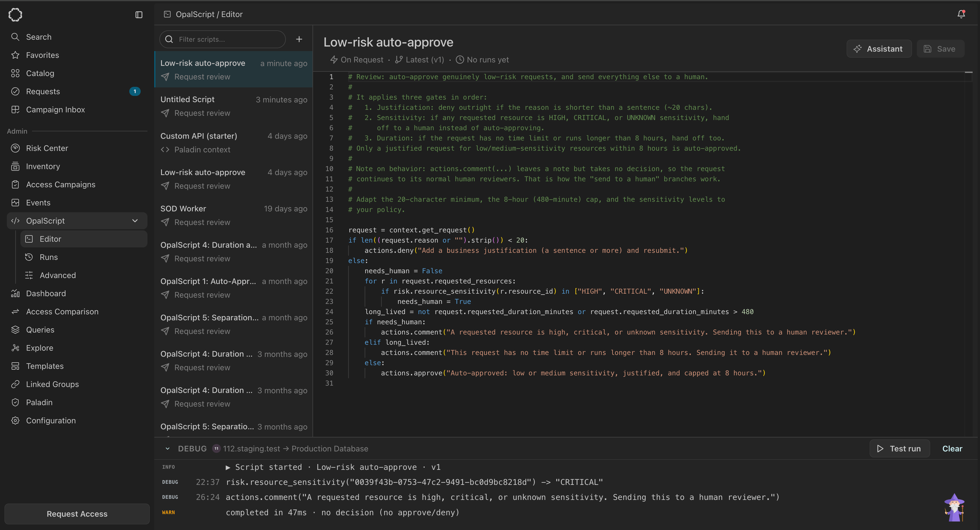Click line 16 context.get_request code
This screenshot has width=980, height=530.
pos(412,230)
